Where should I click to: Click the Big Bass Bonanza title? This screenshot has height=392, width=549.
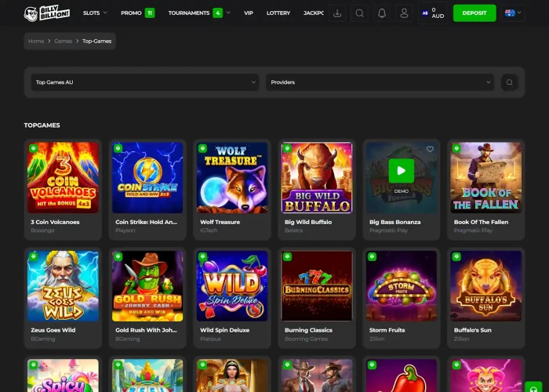coord(395,222)
